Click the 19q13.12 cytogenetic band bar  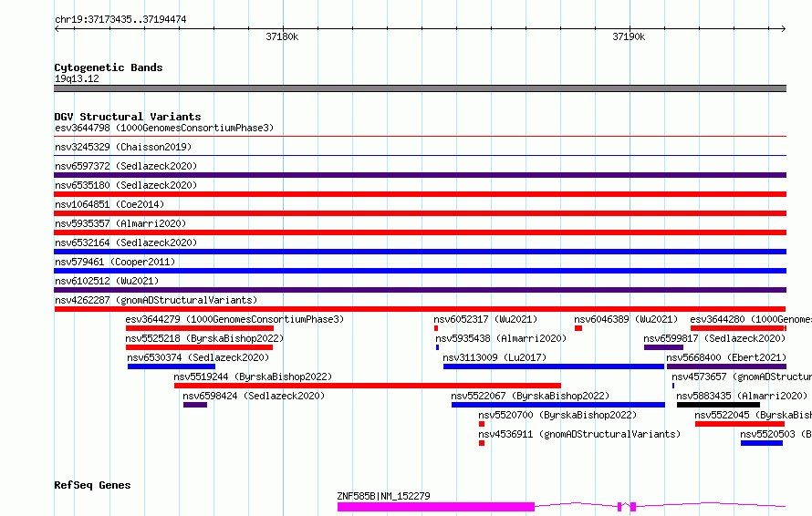point(420,88)
